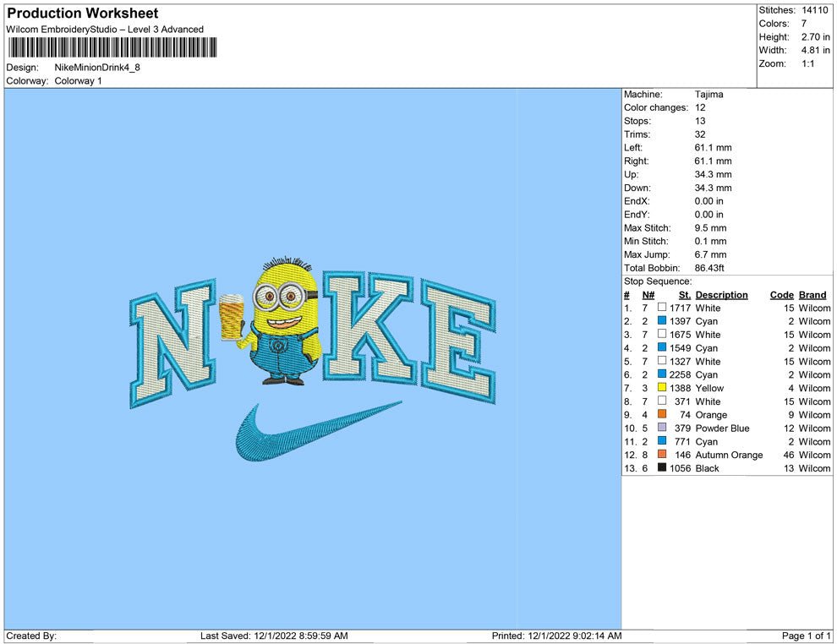Click the design name NikeMinionDrink4_8
837x644 pixels.
tap(97, 68)
